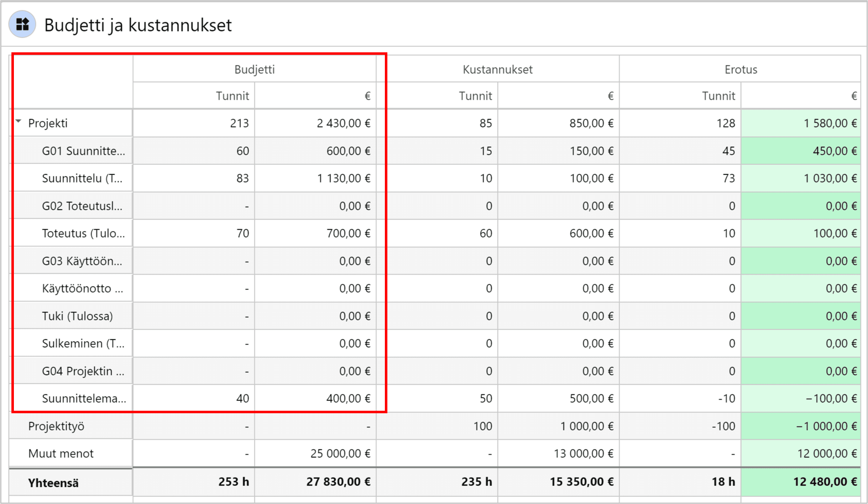This screenshot has width=868, height=504.
Task: Select the Käyttöönotto ... row
Action: pyautogui.click(x=83, y=288)
